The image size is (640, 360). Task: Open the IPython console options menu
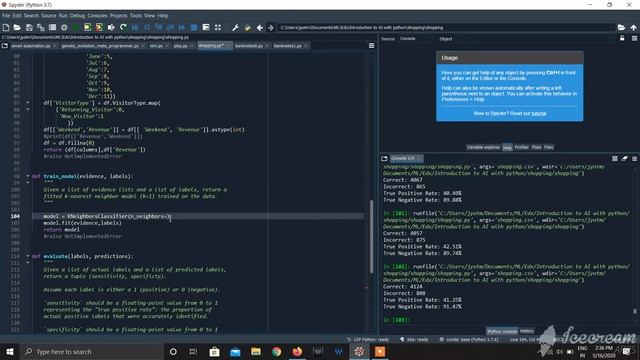[x=634, y=158]
